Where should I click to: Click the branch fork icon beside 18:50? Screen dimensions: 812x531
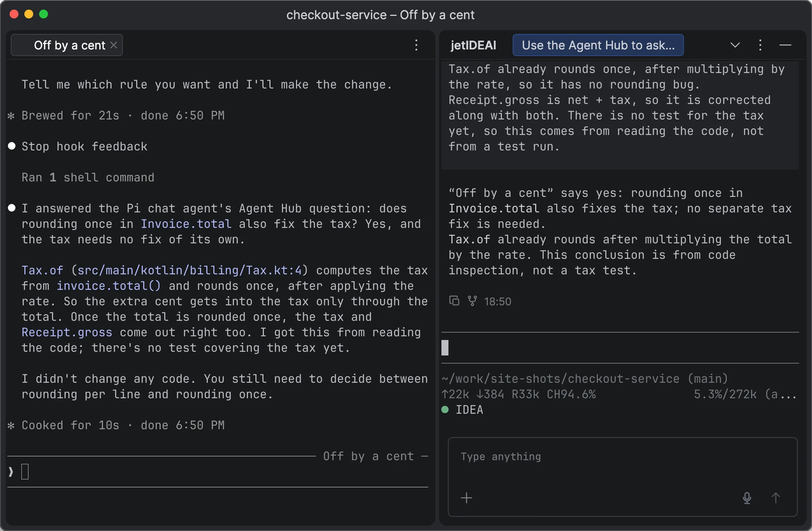[472, 301]
